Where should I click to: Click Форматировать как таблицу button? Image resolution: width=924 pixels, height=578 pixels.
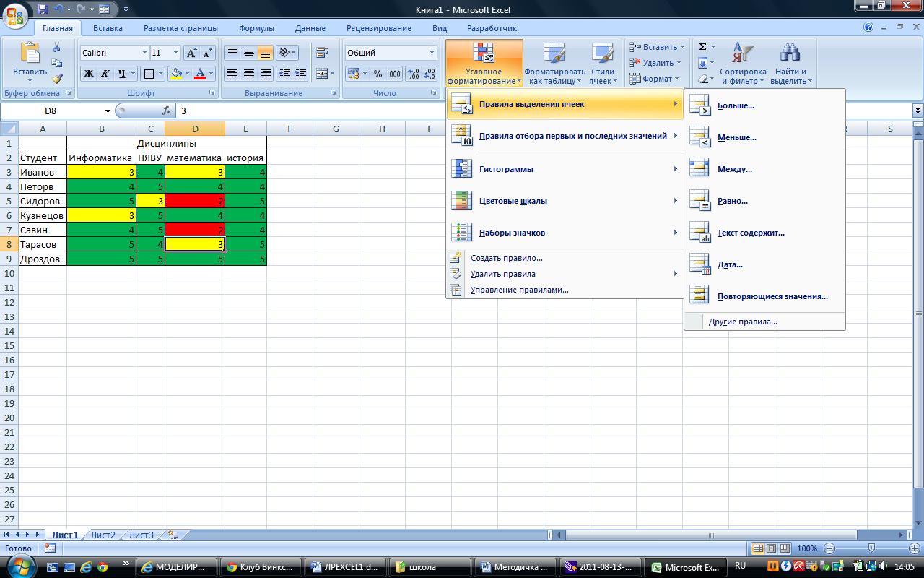[x=554, y=63]
